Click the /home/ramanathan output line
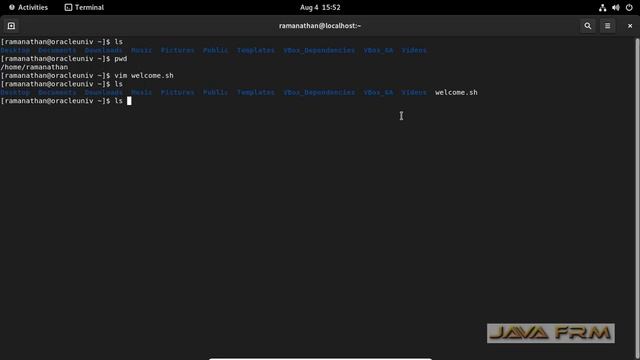 click(34, 67)
